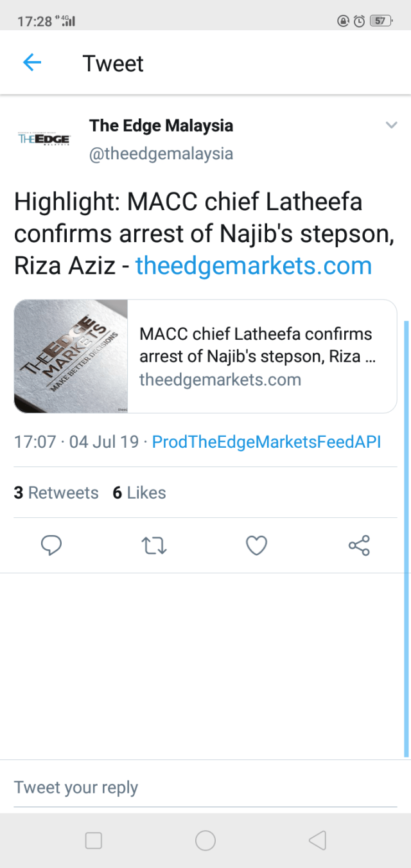Focus the Tweet your reply field
The height and width of the screenshot is (868, 411).
click(x=205, y=787)
